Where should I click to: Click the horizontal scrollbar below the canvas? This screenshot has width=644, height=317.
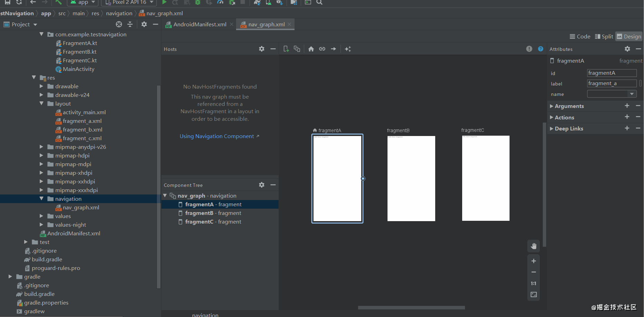411,307
